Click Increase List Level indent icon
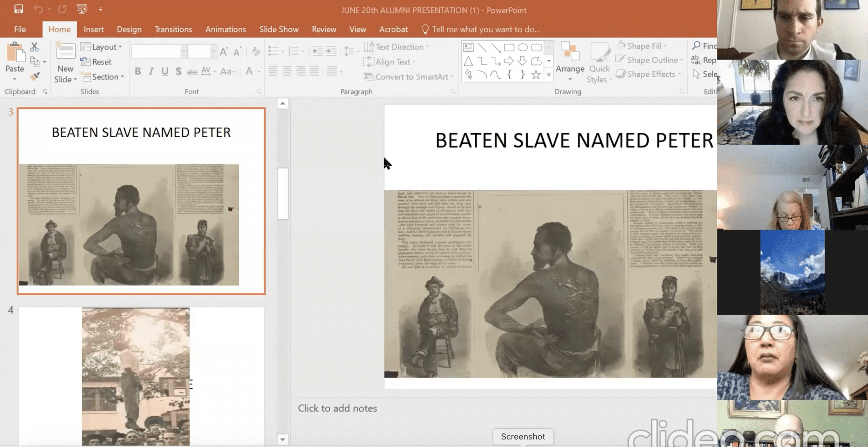Image resolution: width=868 pixels, height=447 pixels. pos(331,51)
